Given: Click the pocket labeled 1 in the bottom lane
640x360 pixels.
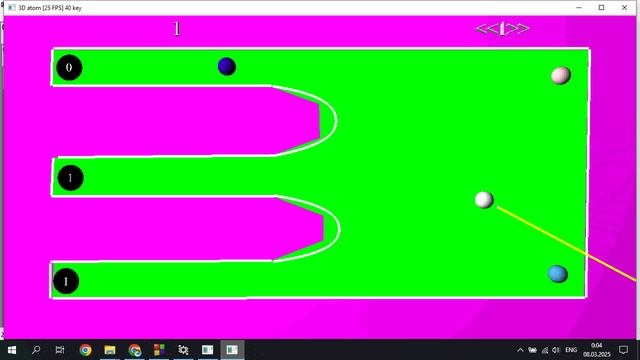Looking at the screenshot, I should 66,281.
